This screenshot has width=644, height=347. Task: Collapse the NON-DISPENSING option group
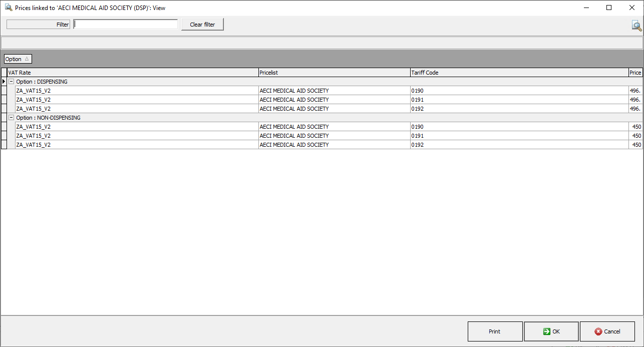(x=12, y=118)
